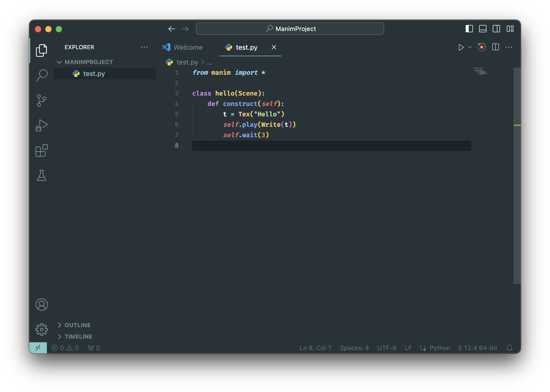This screenshot has height=392, width=550.
Task: Click the def construct(self) line
Action: point(246,104)
